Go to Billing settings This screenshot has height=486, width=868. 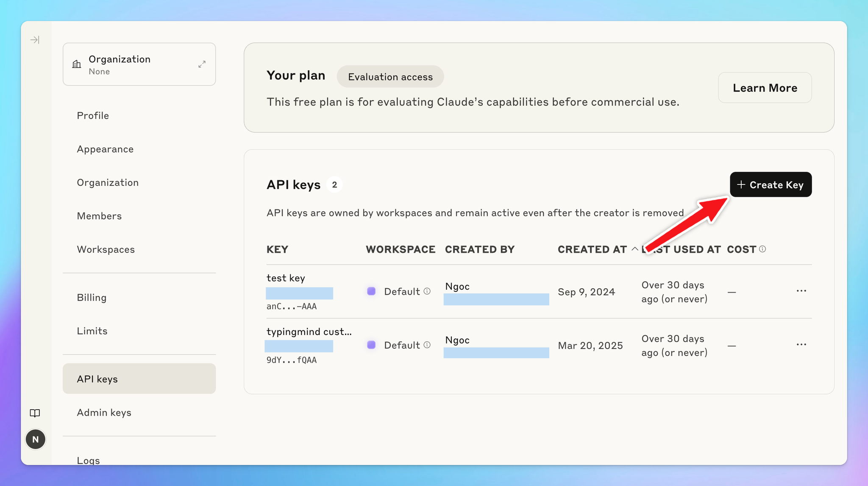[92, 298]
